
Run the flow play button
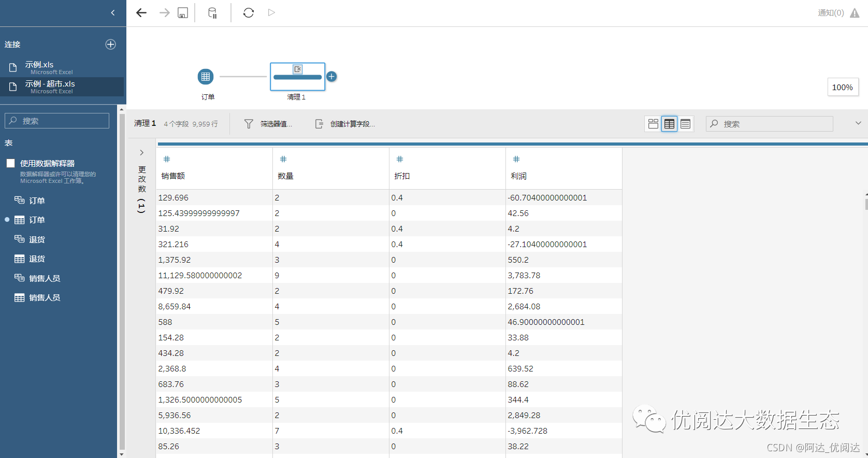[x=271, y=12]
